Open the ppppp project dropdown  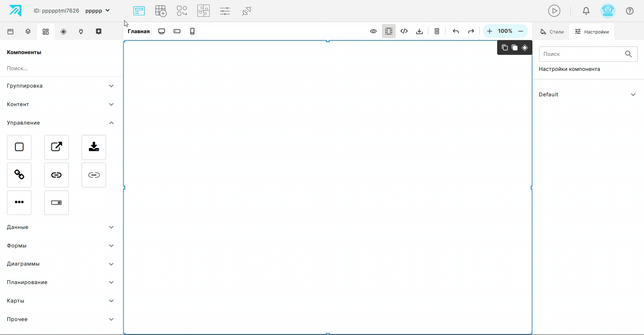[x=98, y=11]
